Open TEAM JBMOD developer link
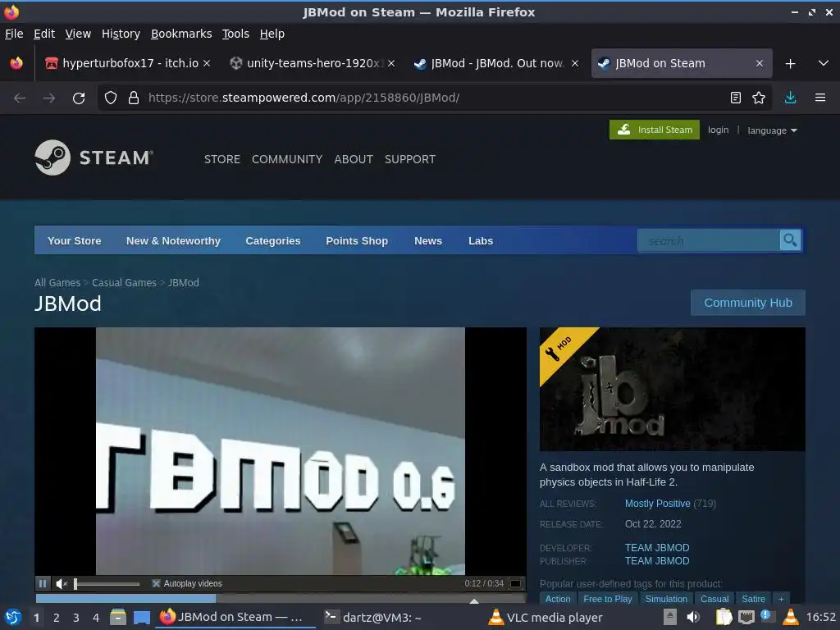Viewport: 840px width, 630px height. point(657,547)
